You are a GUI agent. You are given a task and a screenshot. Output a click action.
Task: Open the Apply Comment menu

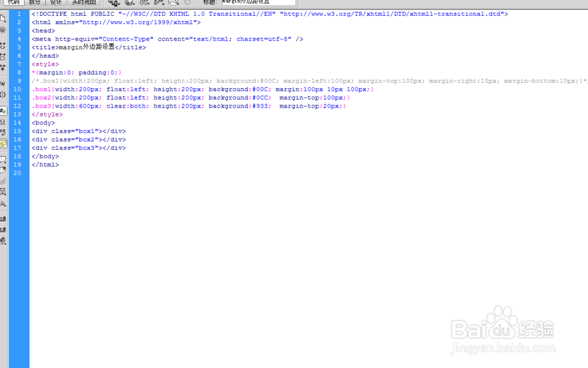(x=3, y=159)
